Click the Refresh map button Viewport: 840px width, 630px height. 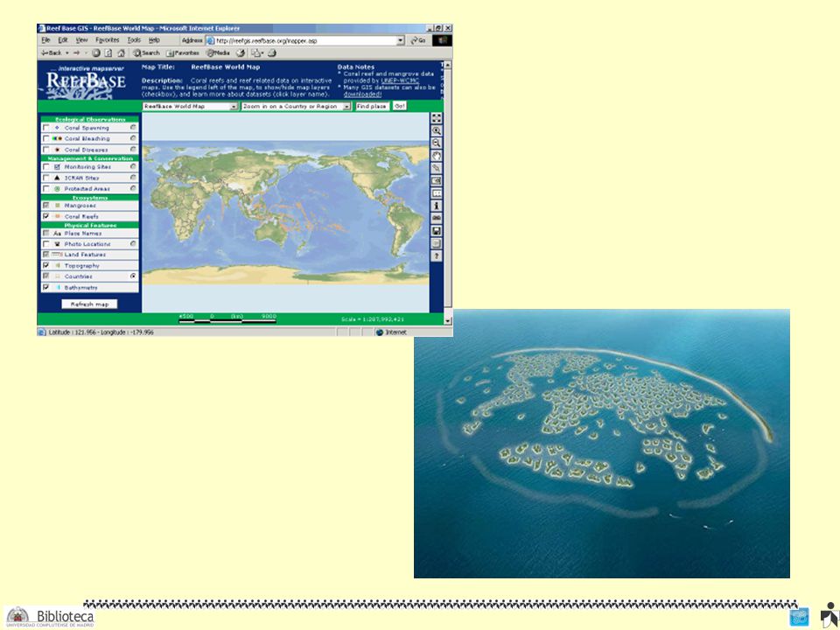[x=89, y=304]
